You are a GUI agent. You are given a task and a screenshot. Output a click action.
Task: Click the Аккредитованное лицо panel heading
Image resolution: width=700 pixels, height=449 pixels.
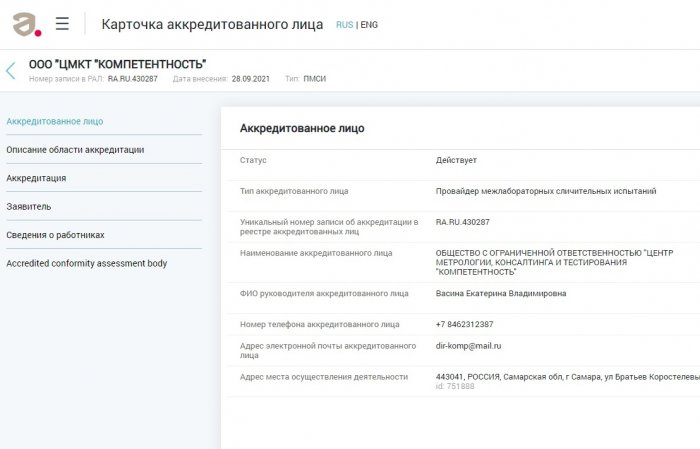click(302, 129)
